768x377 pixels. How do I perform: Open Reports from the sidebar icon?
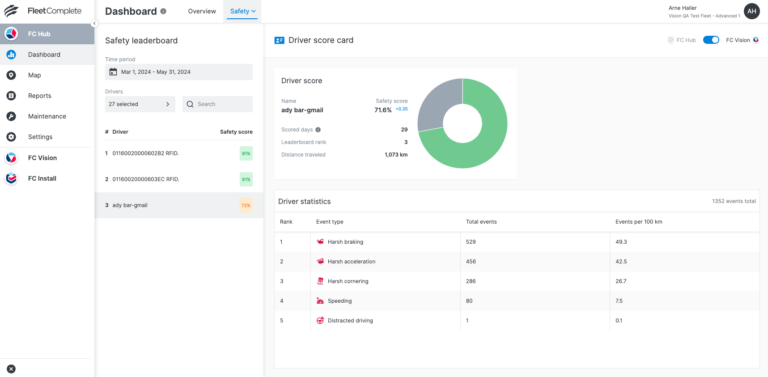coord(11,96)
